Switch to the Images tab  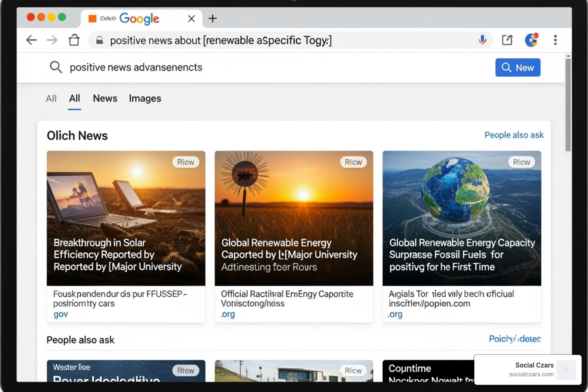pyautogui.click(x=145, y=98)
